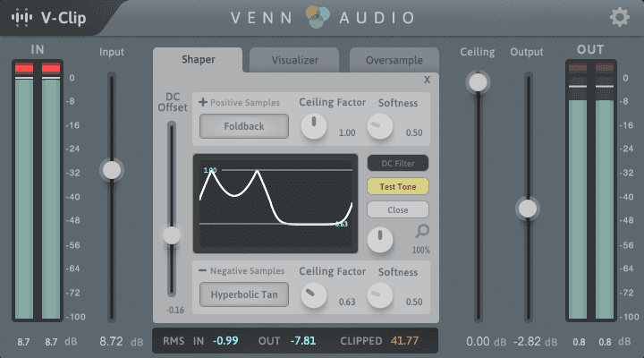The image size is (644, 358).
Task: Open the Oversample tab
Action: click(394, 61)
